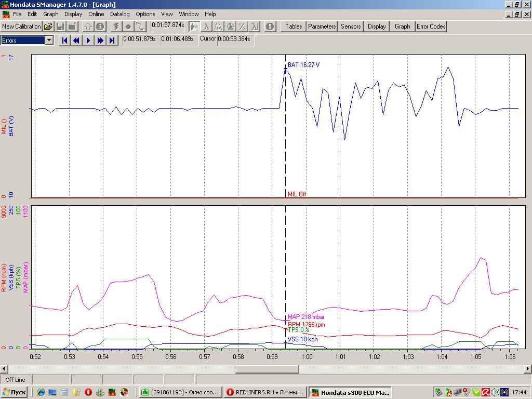
Task: Click the exclamation error codes icon
Action: tap(270, 26)
